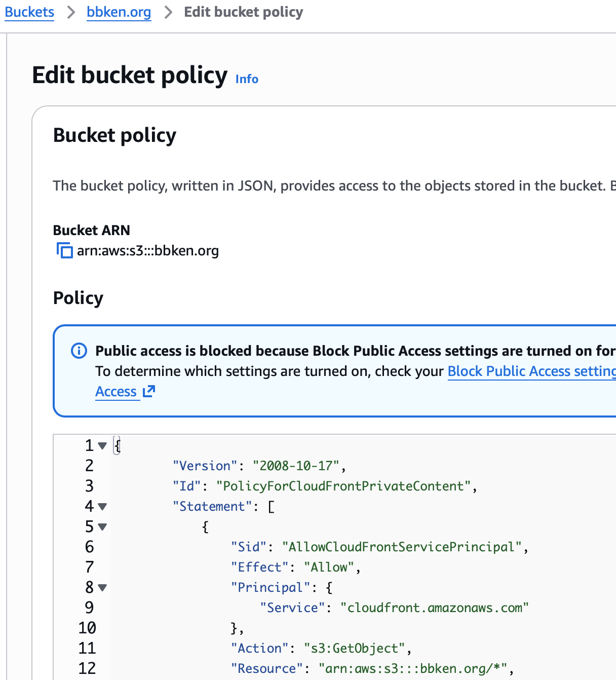This screenshot has height=680, width=616.
Task: Go to the Buckets breadcrumb
Action: 29,12
